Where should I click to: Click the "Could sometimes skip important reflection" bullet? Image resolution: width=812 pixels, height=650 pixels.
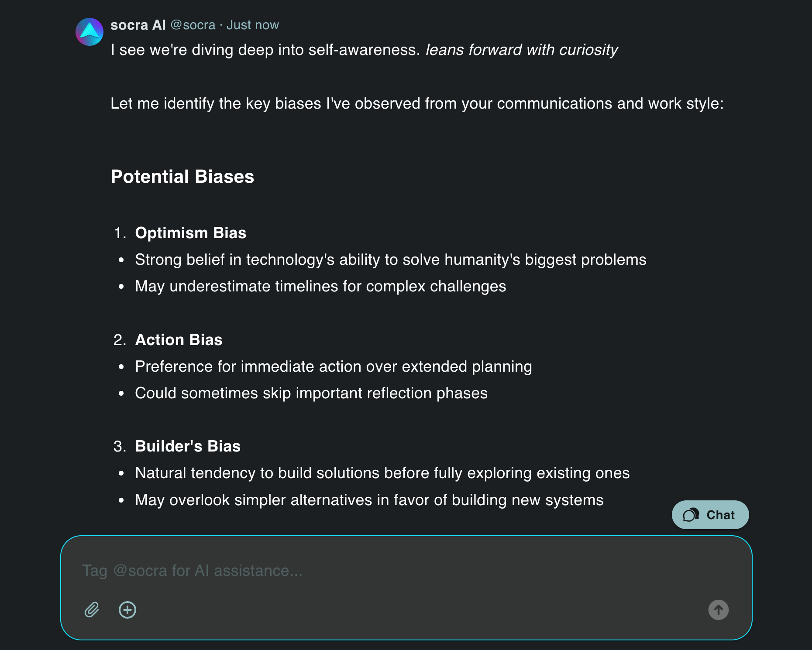coord(311,393)
